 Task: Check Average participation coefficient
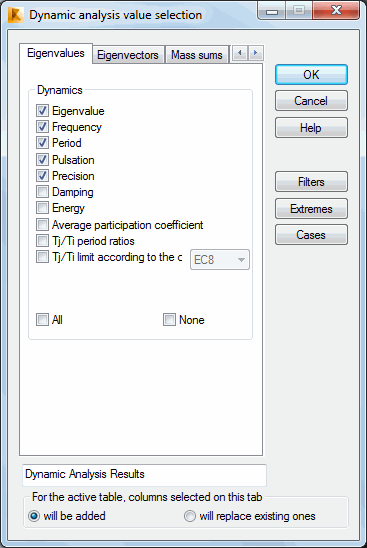42,224
